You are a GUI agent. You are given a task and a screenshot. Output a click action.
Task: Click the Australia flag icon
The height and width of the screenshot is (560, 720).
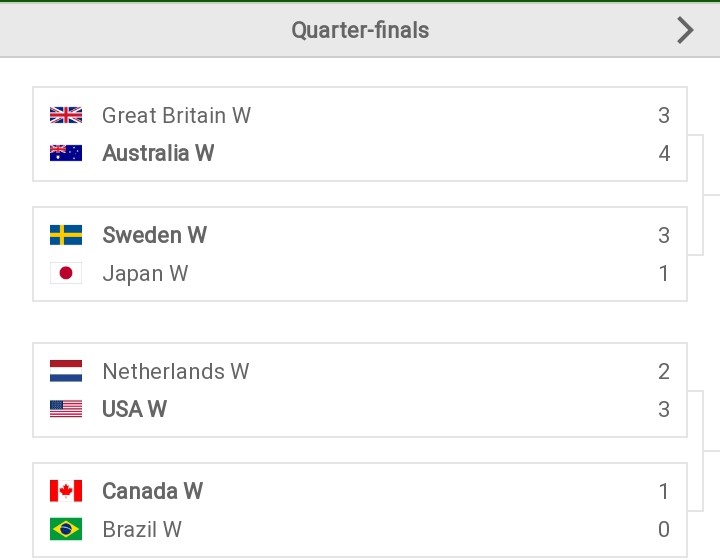pyautogui.click(x=66, y=153)
